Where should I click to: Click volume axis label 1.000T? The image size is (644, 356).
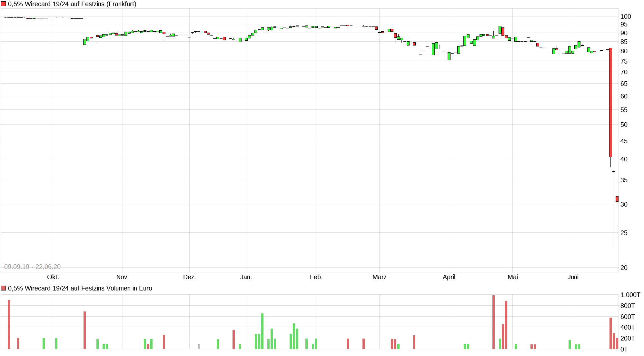coord(630,295)
